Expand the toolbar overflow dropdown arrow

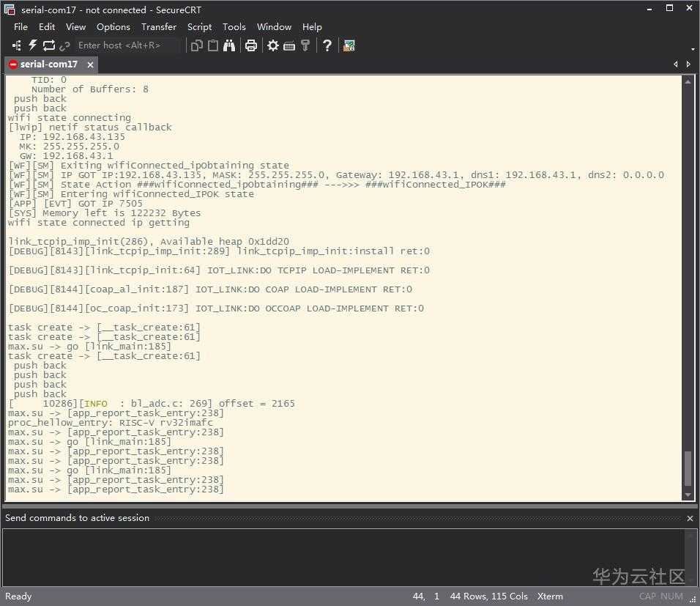click(x=693, y=49)
